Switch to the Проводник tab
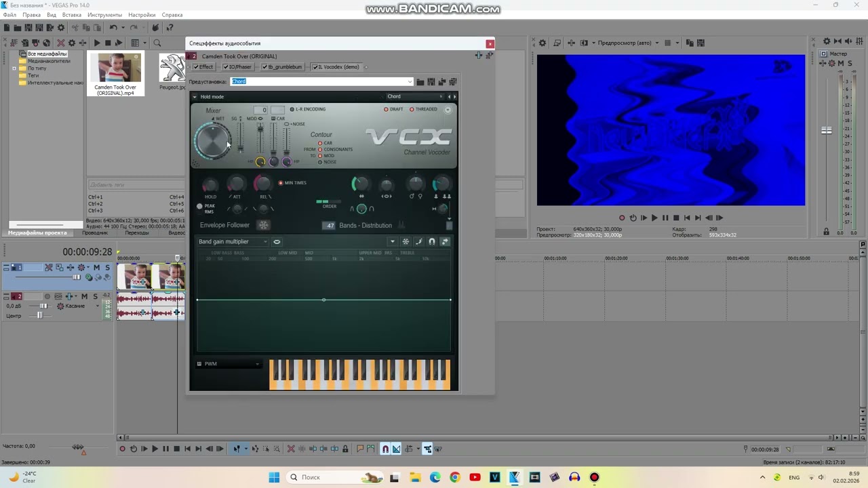This screenshot has width=868, height=488. 95,232
